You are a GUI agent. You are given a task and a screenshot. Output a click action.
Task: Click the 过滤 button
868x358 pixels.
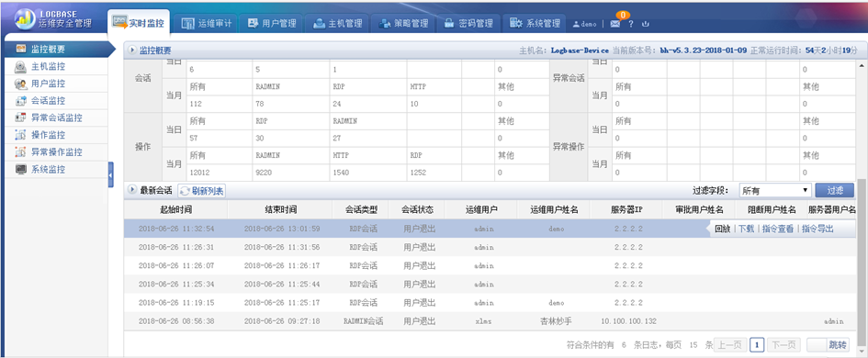click(x=834, y=190)
